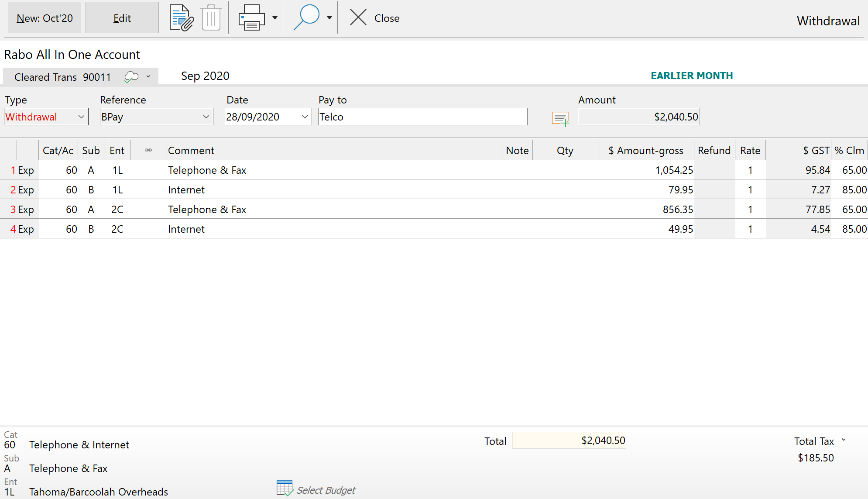The width and height of the screenshot is (868, 499).
Task: Open the document attachment icon
Action: click(182, 18)
